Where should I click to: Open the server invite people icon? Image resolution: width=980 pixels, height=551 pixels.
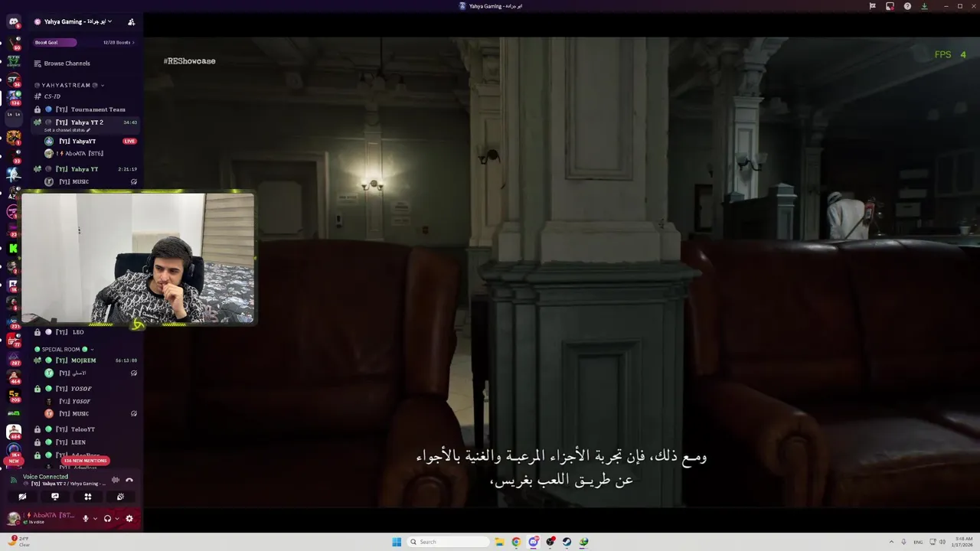(131, 21)
